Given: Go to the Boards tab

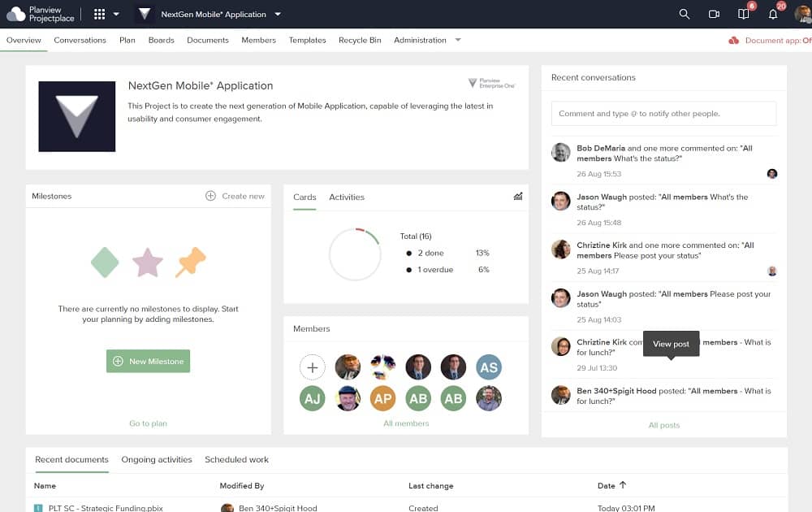Looking at the screenshot, I should [x=161, y=40].
